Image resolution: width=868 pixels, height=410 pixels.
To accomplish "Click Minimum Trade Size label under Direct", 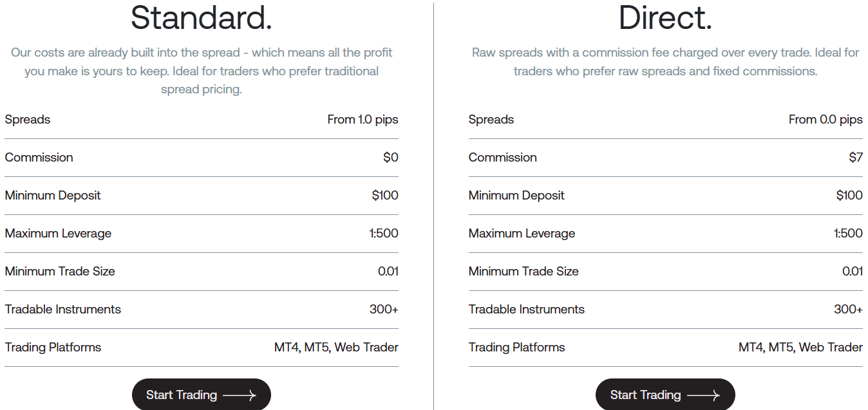I will pos(523,272).
